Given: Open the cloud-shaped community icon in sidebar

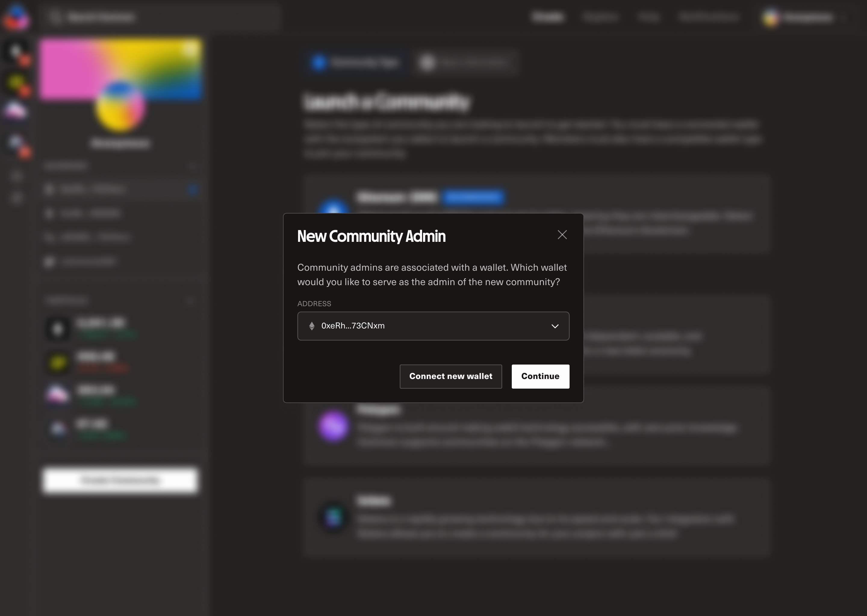Looking at the screenshot, I should [16, 111].
